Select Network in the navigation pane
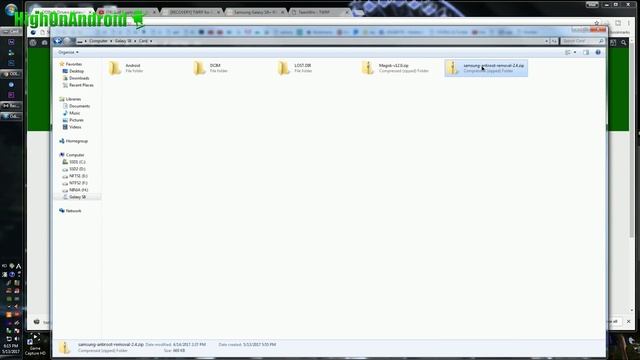Image resolution: width=640 pixels, height=360 pixels. [70, 211]
